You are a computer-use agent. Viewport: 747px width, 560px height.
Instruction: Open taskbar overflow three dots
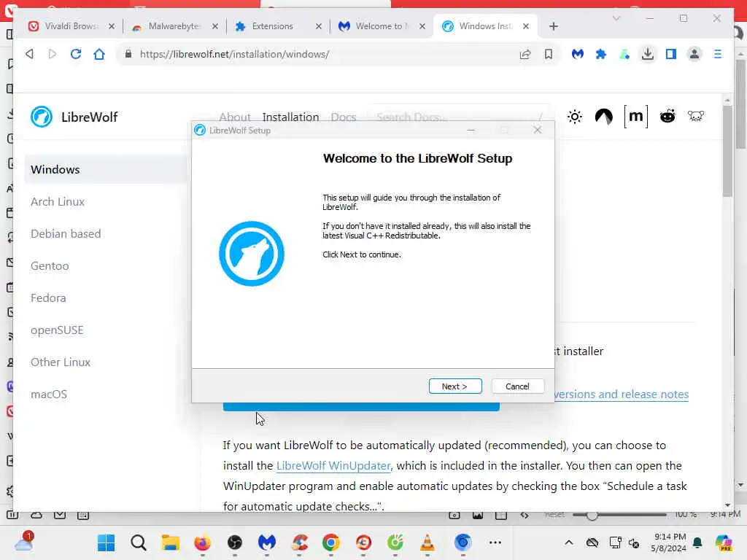(x=495, y=542)
